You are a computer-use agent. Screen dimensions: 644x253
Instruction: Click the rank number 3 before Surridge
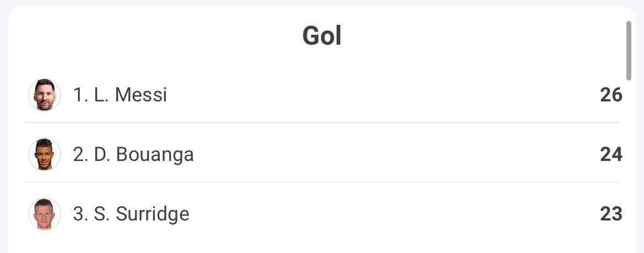80,214
